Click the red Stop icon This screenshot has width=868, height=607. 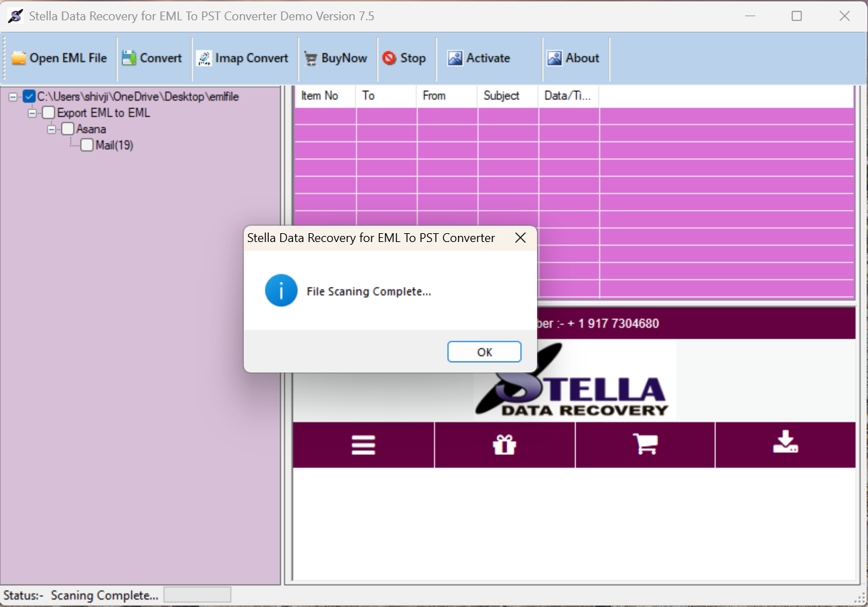389,58
